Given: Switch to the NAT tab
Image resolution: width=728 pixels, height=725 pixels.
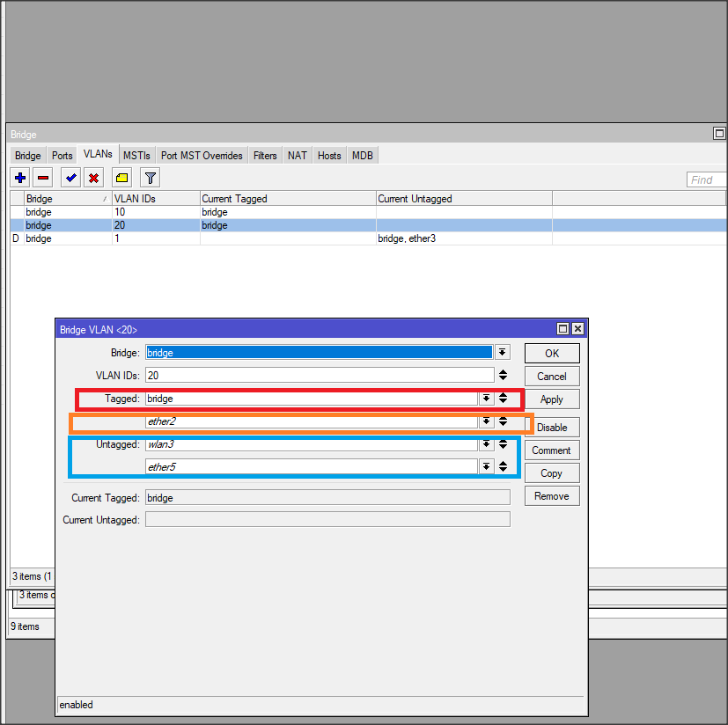Looking at the screenshot, I should 298,156.
